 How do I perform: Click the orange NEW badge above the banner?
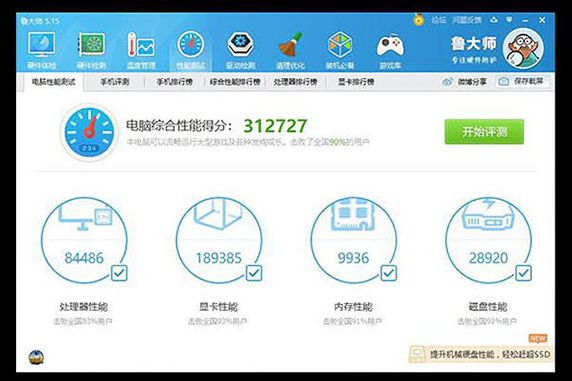pos(538,338)
